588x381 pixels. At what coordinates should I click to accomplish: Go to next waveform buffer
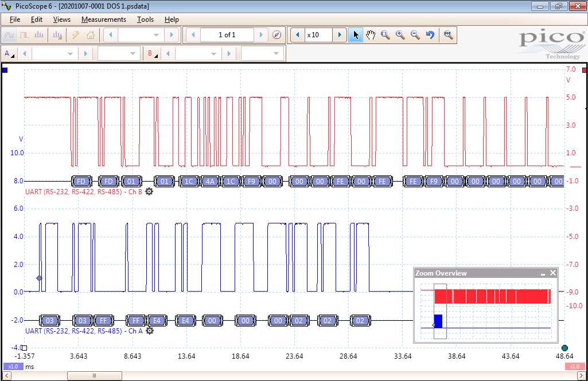(262, 35)
